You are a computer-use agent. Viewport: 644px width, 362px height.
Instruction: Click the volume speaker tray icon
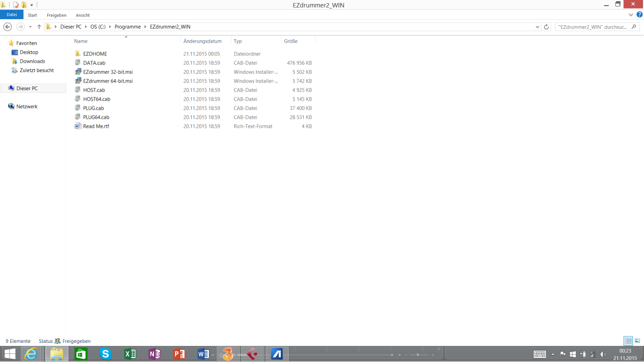tap(603, 354)
